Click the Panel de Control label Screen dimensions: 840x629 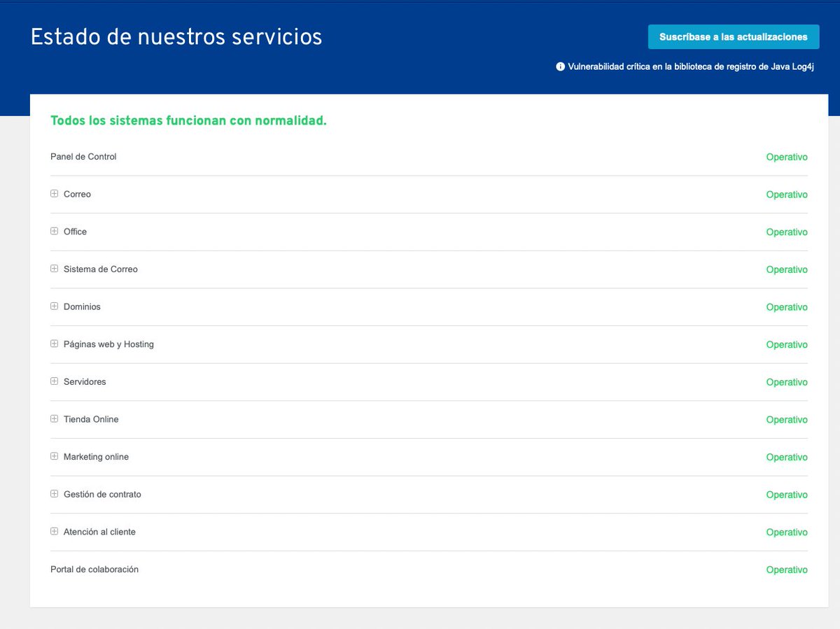83,157
